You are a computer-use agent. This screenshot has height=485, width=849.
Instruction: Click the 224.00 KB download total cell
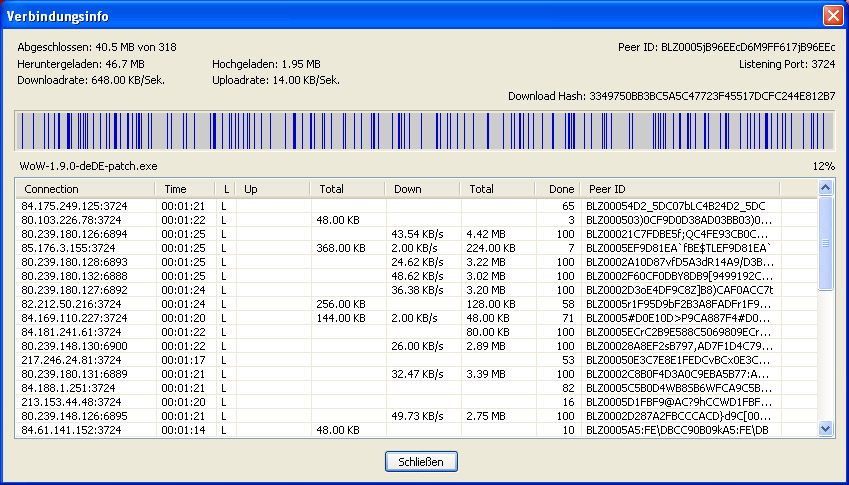pyautogui.click(x=491, y=248)
